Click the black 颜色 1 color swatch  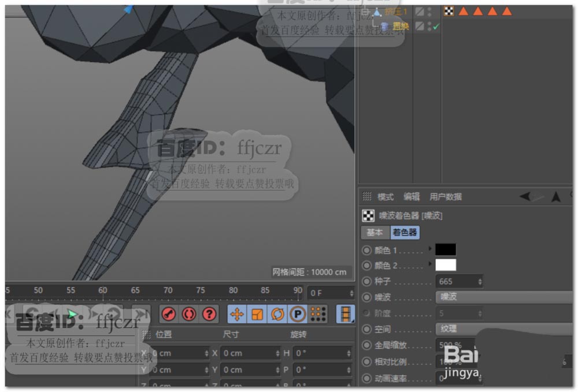[x=445, y=249]
